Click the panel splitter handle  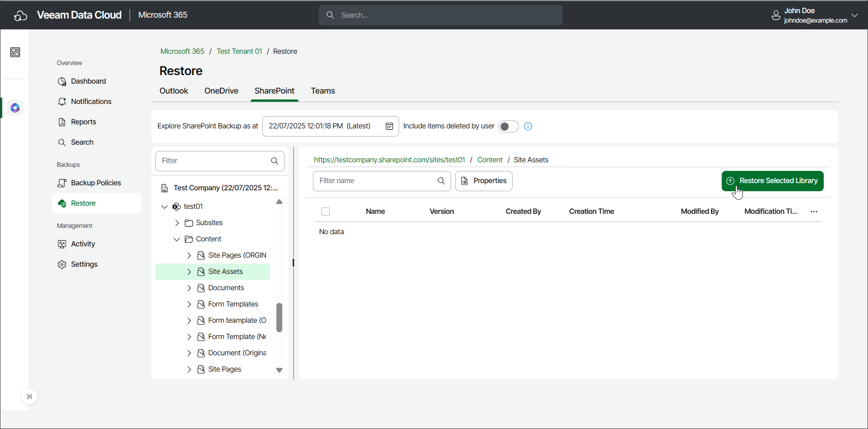coord(294,263)
